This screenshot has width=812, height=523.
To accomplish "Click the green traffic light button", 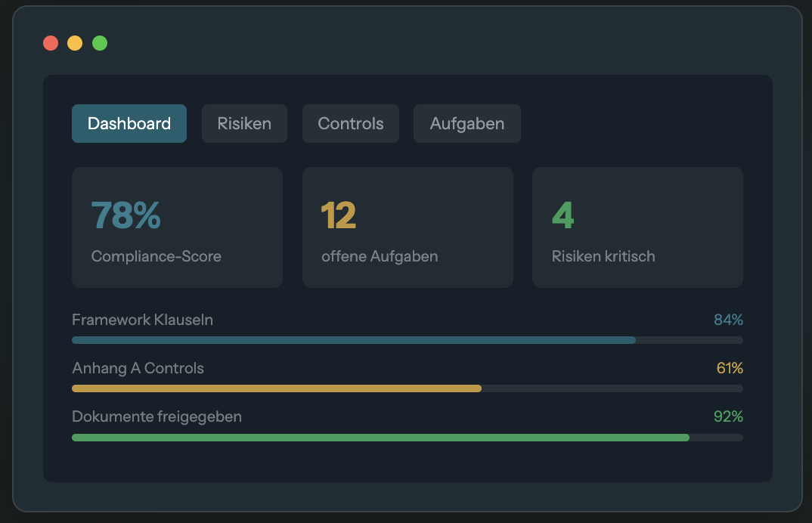I will 100,43.
